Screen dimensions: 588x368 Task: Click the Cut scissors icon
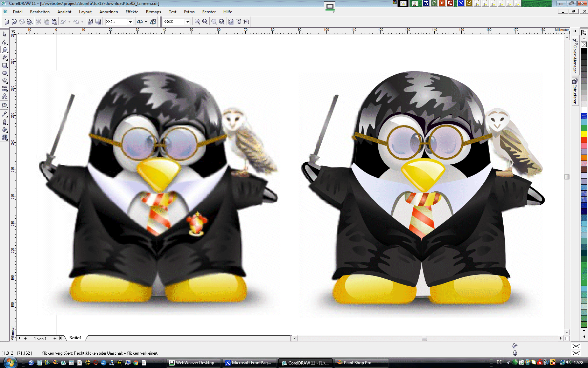[38, 22]
